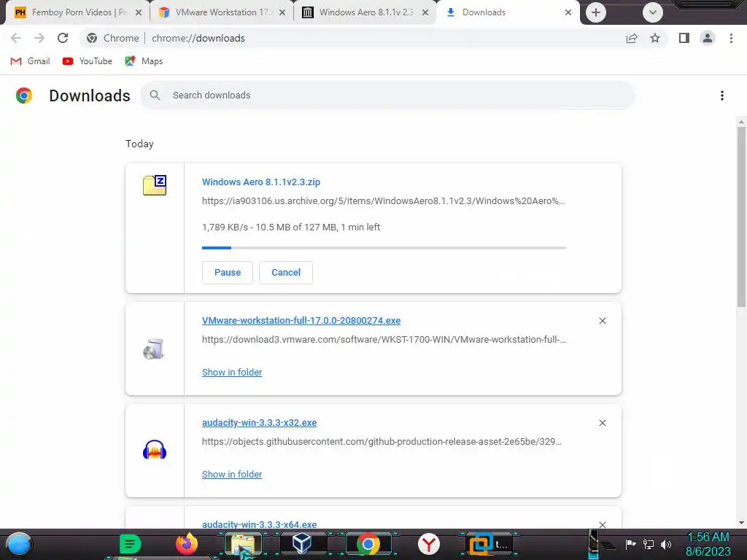Screen dimensions: 747x560
Task: Share this page via the share icon
Action: (x=632, y=38)
